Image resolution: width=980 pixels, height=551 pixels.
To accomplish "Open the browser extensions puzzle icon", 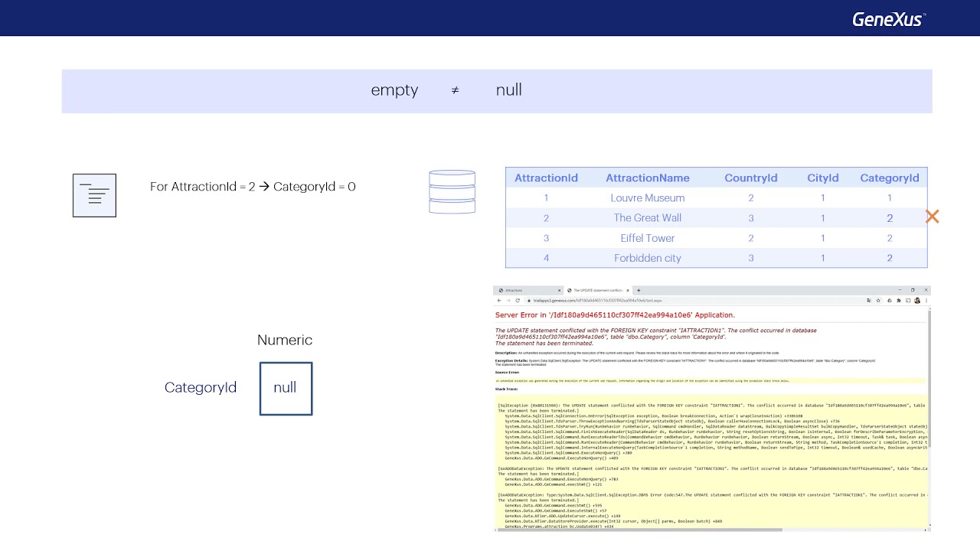I will (899, 300).
